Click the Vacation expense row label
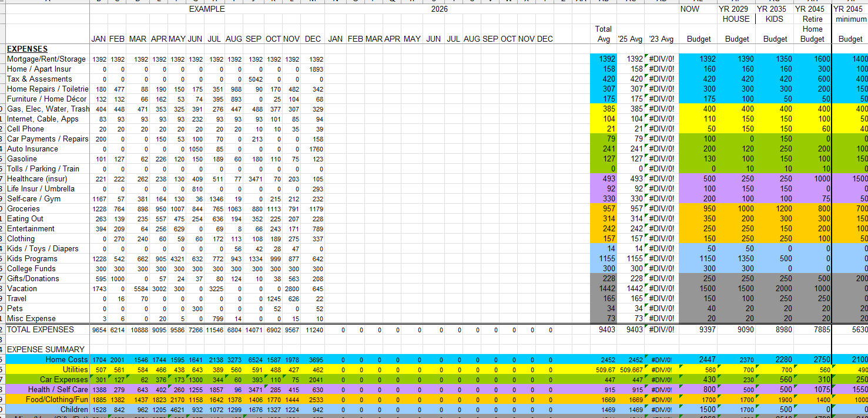The width and height of the screenshot is (868, 418). (24, 288)
